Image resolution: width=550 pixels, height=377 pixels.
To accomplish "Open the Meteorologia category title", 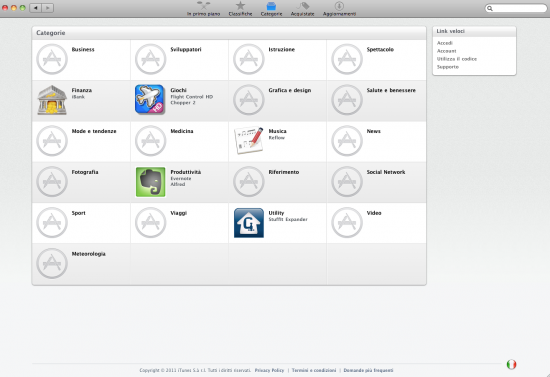I will [88, 254].
